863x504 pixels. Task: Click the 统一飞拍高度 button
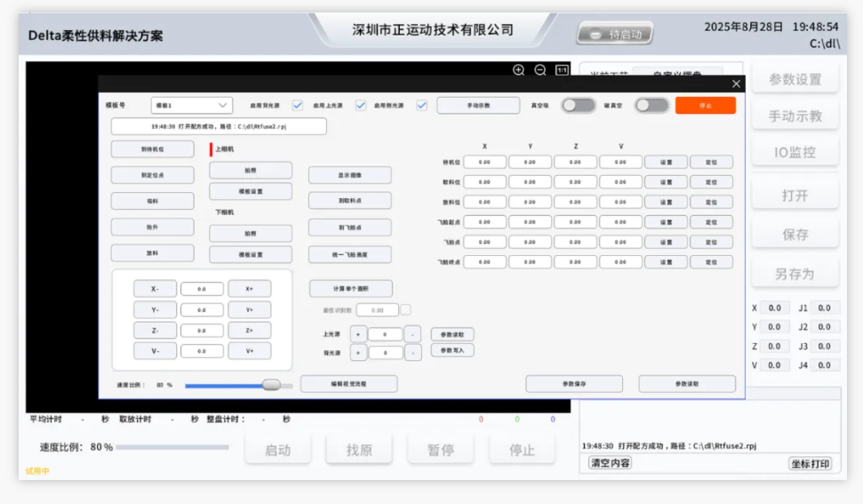(350, 254)
